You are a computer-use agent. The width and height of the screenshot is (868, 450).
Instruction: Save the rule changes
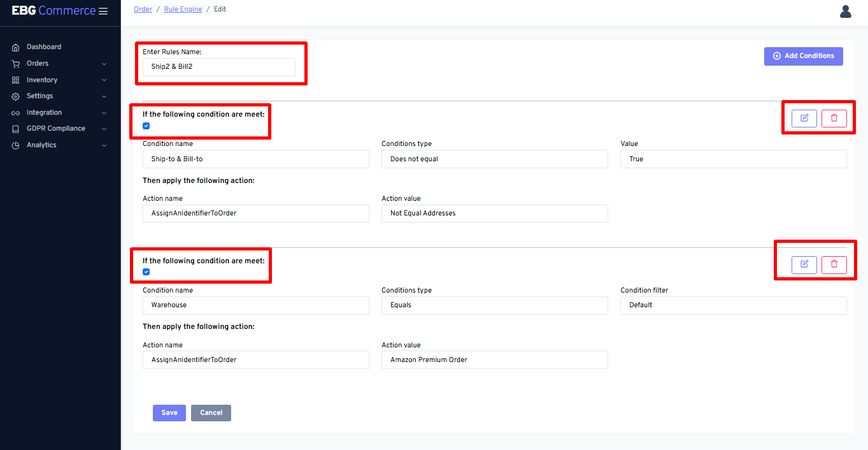coord(169,413)
